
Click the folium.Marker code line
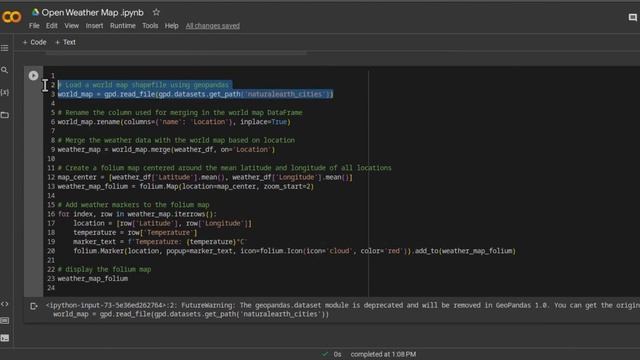294,251
